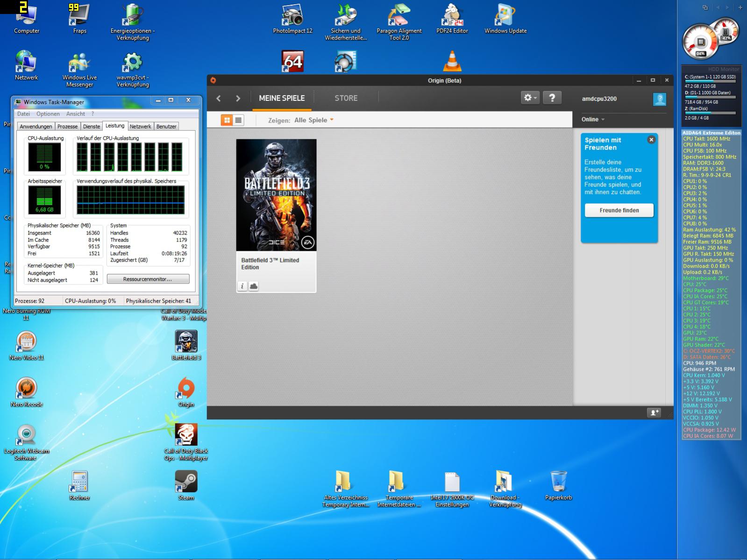747x560 pixels.
Task: Click Battlefield 3 cloud storage icon
Action: tap(253, 286)
